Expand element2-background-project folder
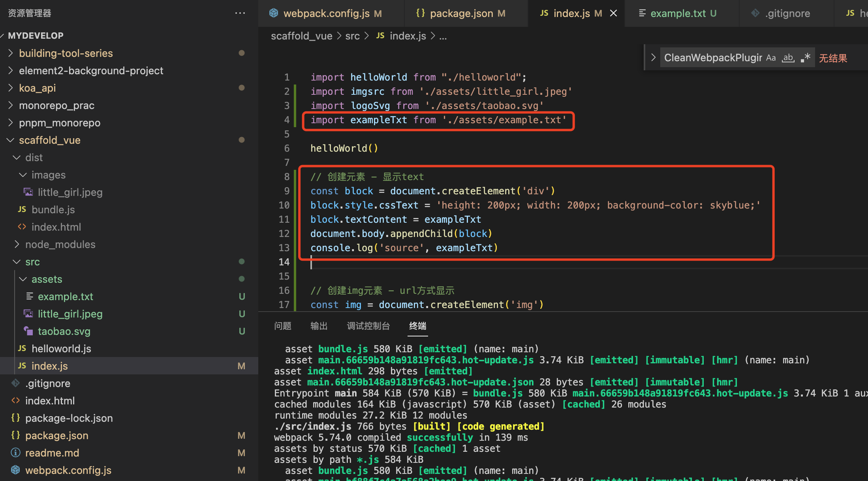 tap(11, 70)
